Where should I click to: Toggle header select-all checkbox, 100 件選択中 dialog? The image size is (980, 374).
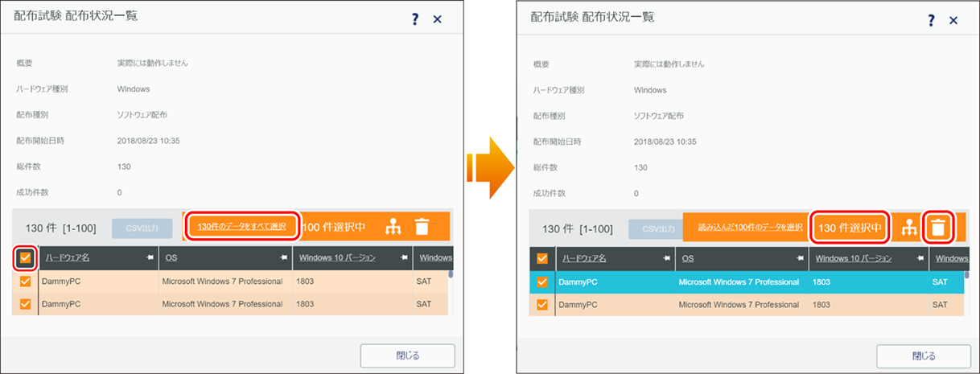pos(25,258)
